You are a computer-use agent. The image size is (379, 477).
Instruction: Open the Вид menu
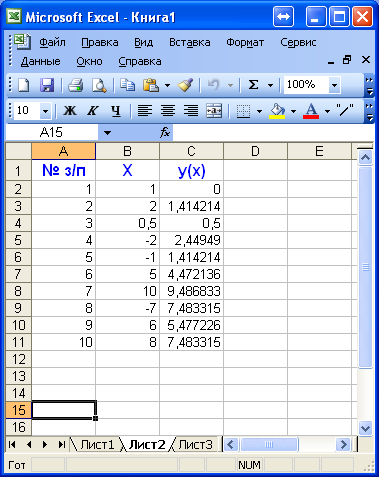click(144, 42)
